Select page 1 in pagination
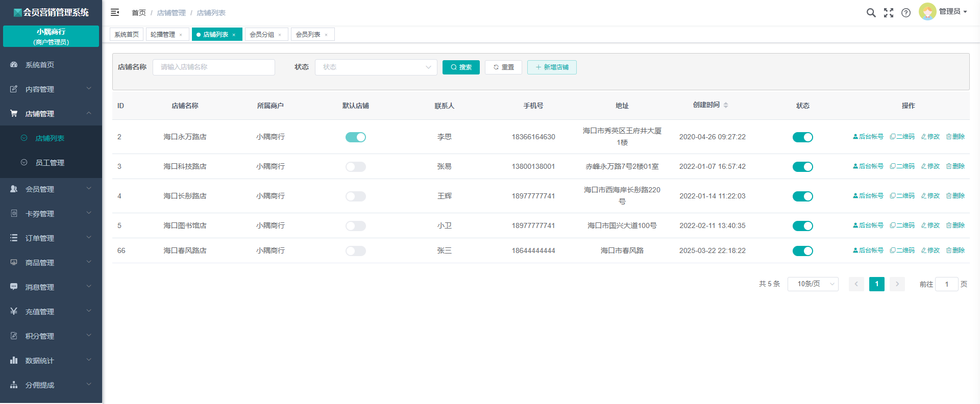 (x=877, y=284)
